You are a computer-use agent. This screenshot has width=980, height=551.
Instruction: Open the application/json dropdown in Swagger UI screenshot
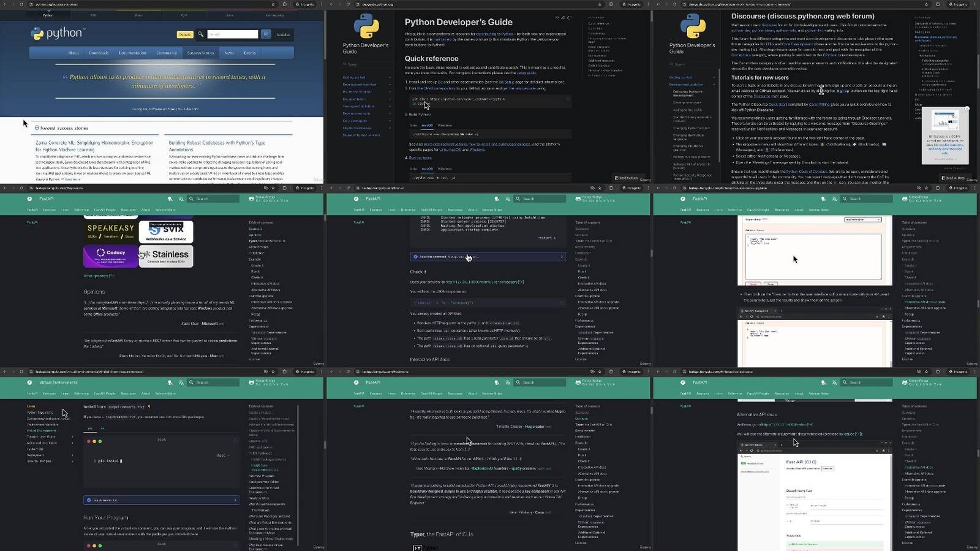pyautogui.click(x=863, y=219)
